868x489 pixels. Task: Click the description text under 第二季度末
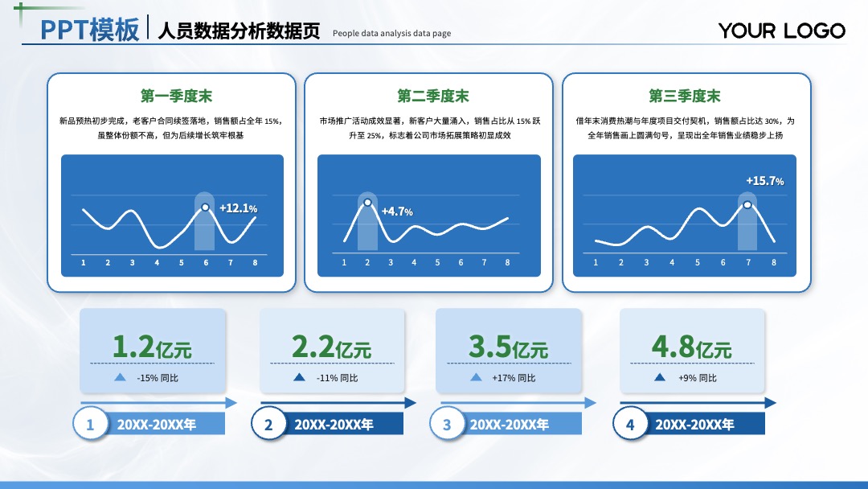(429, 128)
